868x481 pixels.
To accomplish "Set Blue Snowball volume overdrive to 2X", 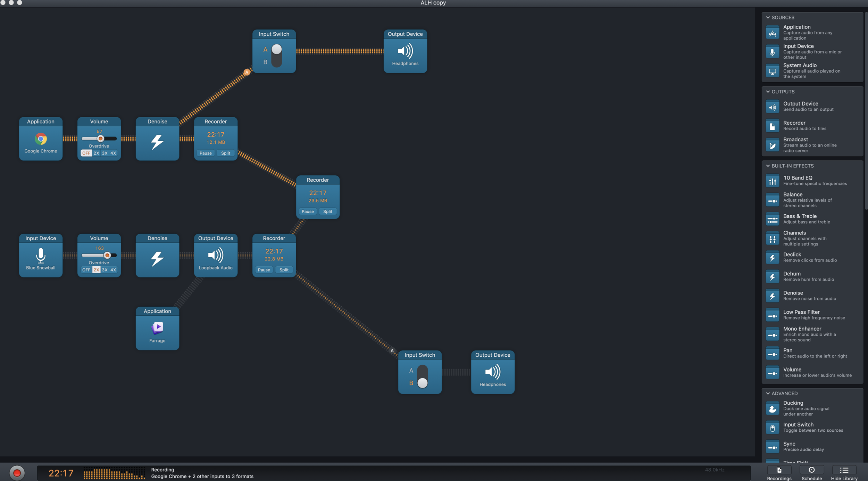I will 96,270.
